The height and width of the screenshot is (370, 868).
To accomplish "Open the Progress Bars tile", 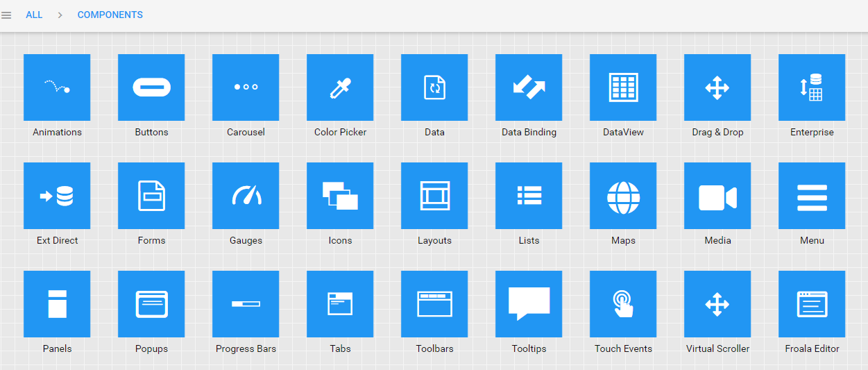I will coord(246,304).
